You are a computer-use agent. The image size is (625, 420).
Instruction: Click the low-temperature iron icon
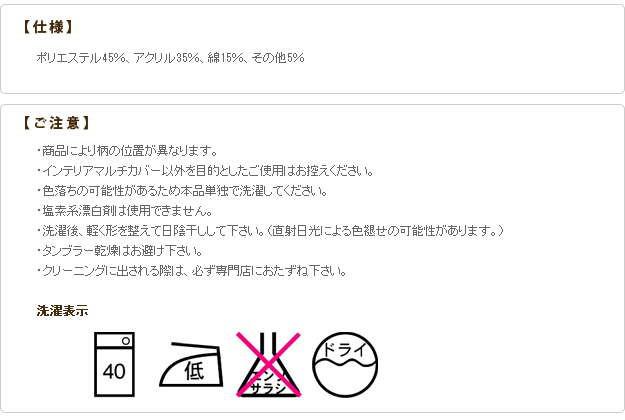point(191,364)
